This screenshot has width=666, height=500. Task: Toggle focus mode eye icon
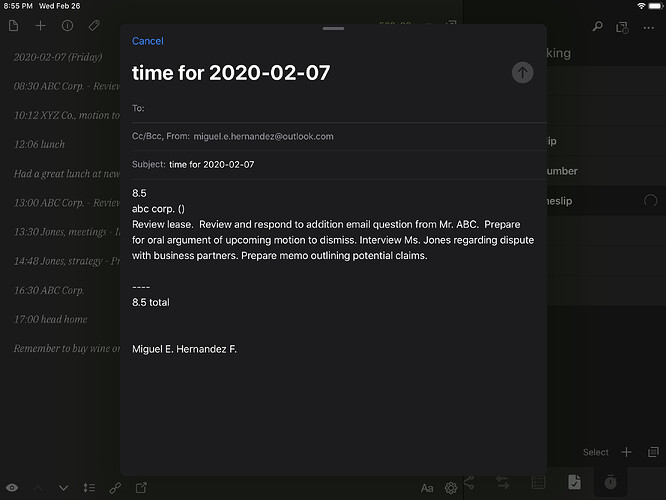pyautogui.click(x=12, y=488)
